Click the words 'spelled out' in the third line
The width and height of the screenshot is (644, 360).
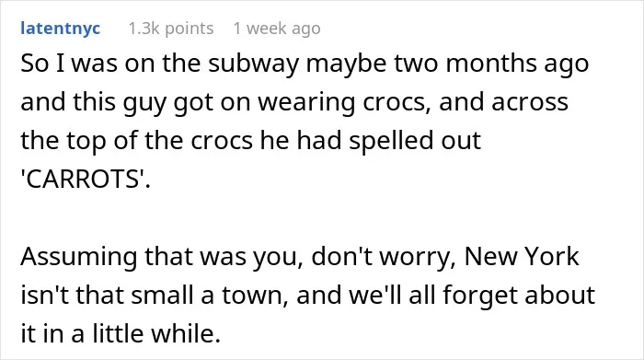point(415,141)
